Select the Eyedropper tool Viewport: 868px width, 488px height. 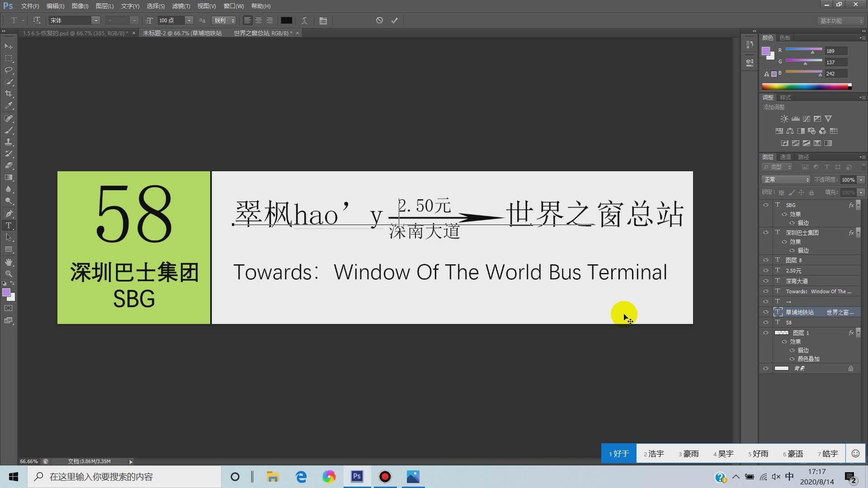[x=9, y=105]
